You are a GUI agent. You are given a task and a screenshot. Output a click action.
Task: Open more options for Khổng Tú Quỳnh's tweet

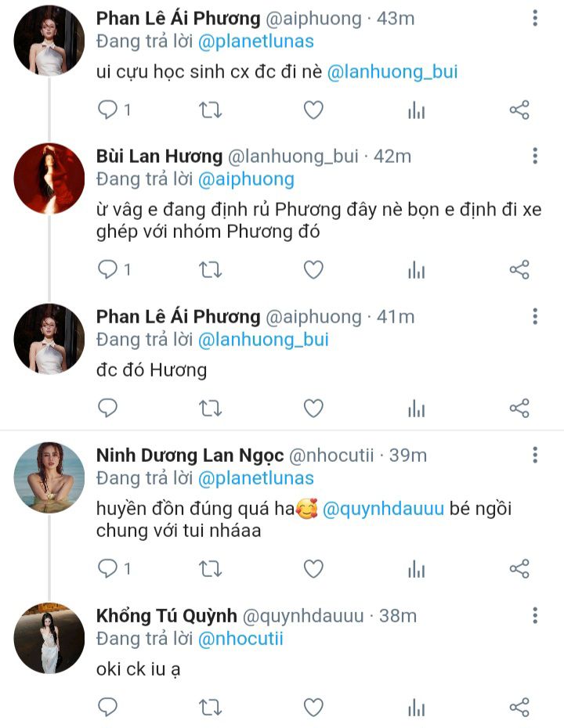coord(535,615)
